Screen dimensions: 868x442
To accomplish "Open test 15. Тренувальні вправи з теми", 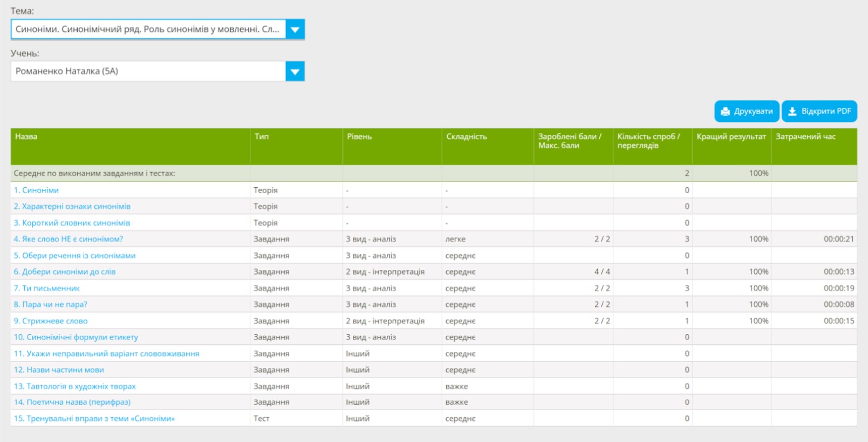I will pyautogui.click(x=94, y=418).
